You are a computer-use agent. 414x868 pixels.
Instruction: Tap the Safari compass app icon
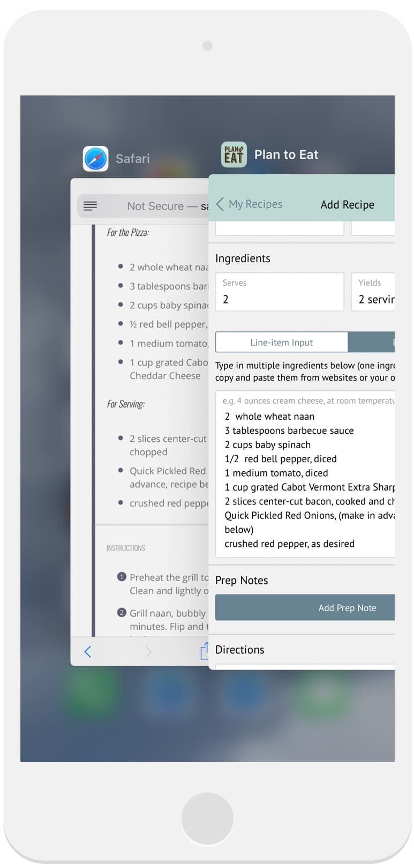95,159
